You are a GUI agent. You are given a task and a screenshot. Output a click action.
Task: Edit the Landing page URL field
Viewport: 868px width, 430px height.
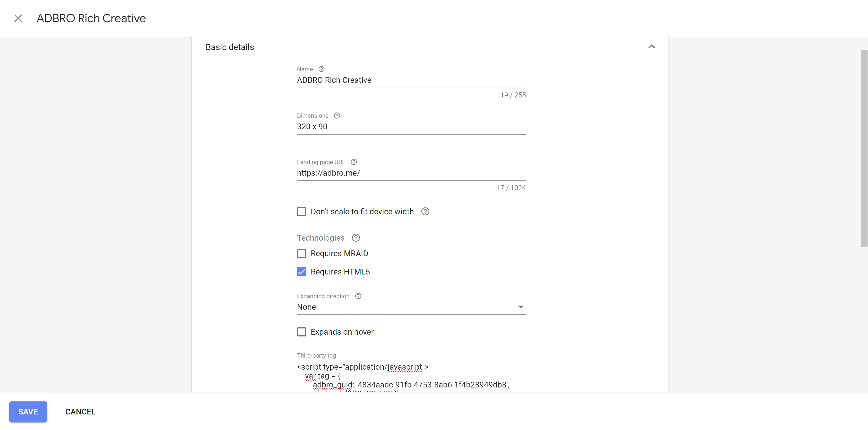[x=411, y=173]
